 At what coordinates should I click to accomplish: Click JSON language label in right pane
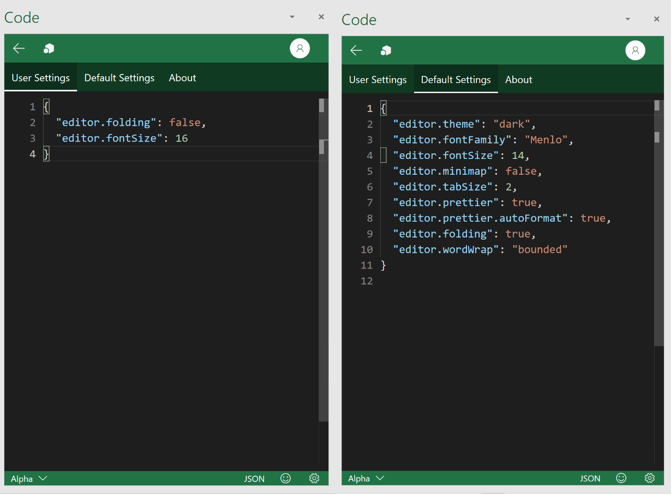coord(590,478)
